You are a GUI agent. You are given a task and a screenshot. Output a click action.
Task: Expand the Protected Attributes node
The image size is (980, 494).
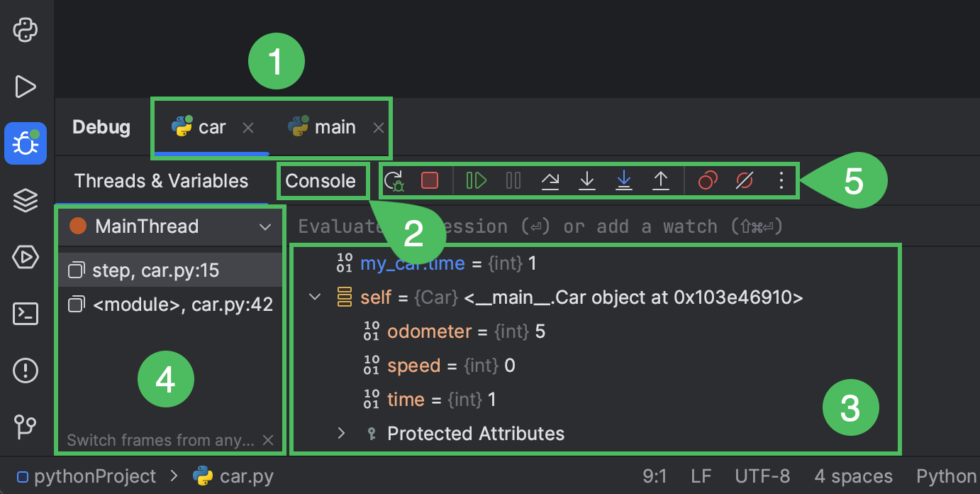click(x=340, y=433)
